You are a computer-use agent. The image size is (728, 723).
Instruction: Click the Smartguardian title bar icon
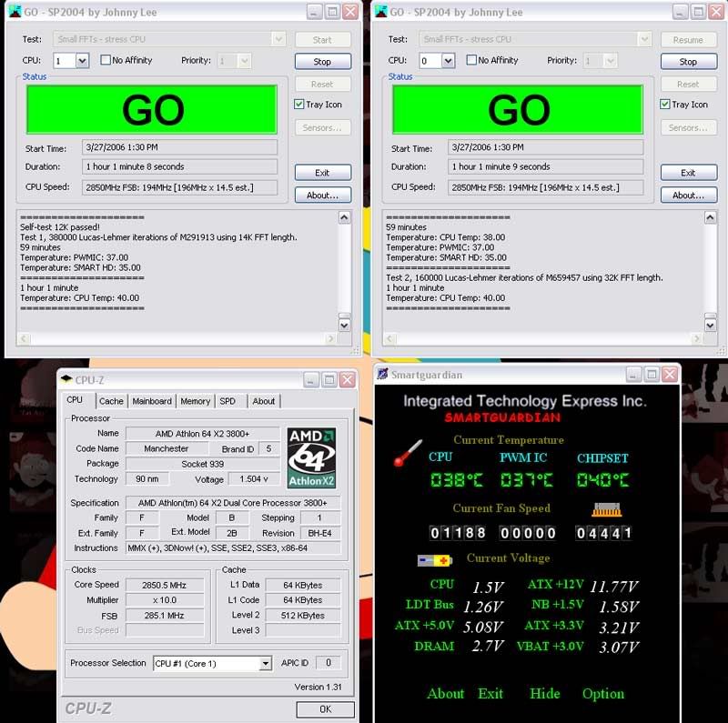click(382, 374)
